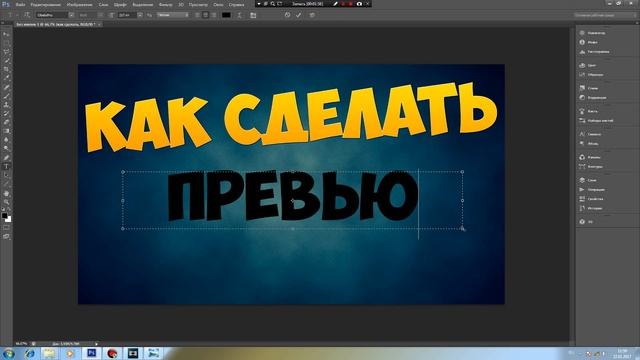Open the Просмотр menu
This screenshot has width=640, height=360.
(198, 4)
